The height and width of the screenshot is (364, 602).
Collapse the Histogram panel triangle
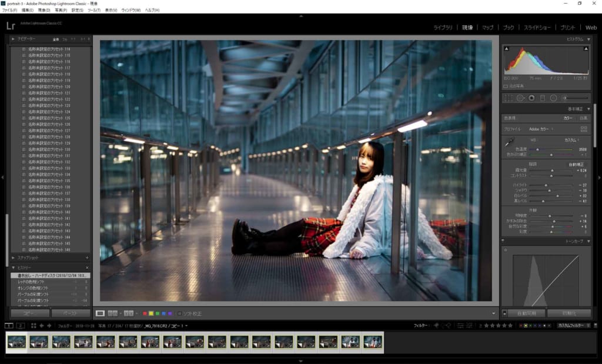[588, 39]
